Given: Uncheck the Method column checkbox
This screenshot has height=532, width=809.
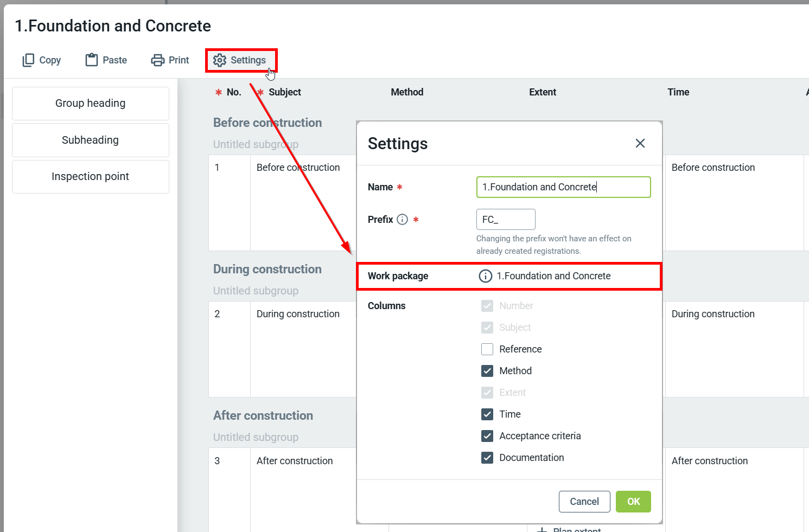Looking at the screenshot, I should (x=487, y=371).
